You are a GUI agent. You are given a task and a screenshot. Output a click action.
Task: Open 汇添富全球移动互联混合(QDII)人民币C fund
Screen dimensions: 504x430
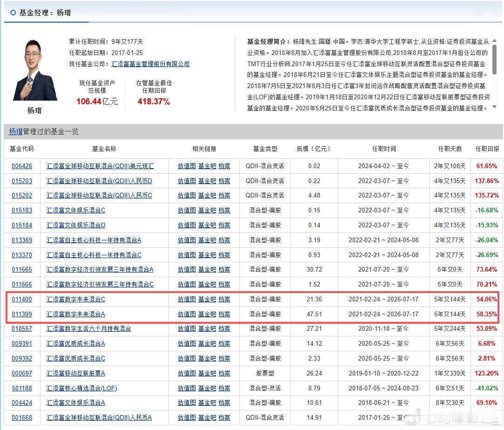(99, 195)
